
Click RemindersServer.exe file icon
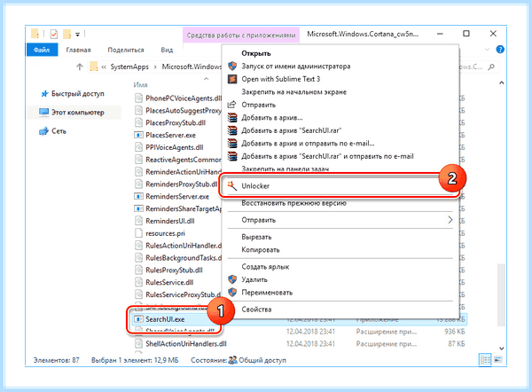[x=138, y=197]
